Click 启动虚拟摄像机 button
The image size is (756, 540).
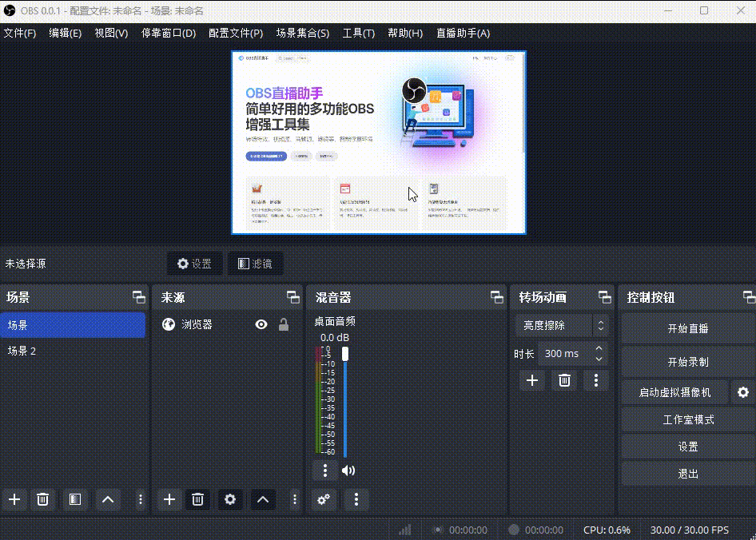point(674,392)
